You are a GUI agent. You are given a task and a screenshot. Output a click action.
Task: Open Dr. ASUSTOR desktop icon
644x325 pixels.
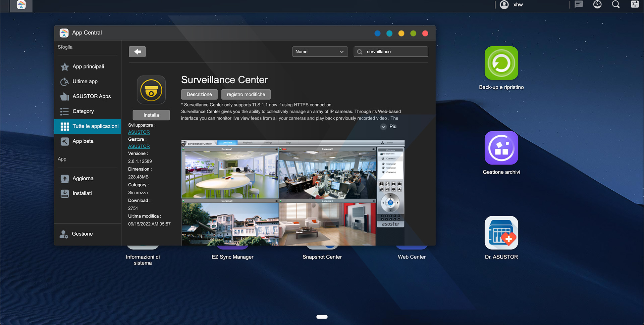click(x=501, y=233)
